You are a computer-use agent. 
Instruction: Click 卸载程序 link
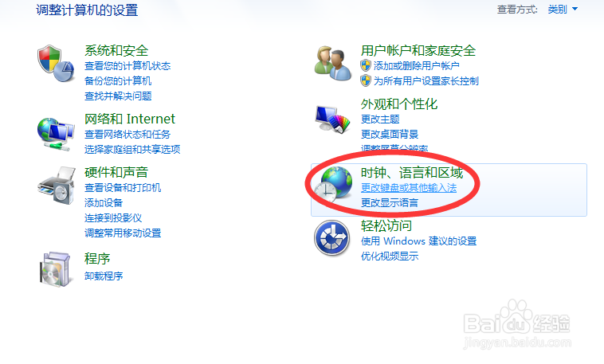click(104, 276)
